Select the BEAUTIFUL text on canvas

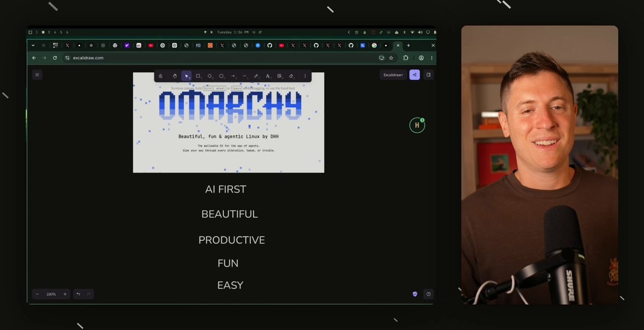pyautogui.click(x=230, y=214)
